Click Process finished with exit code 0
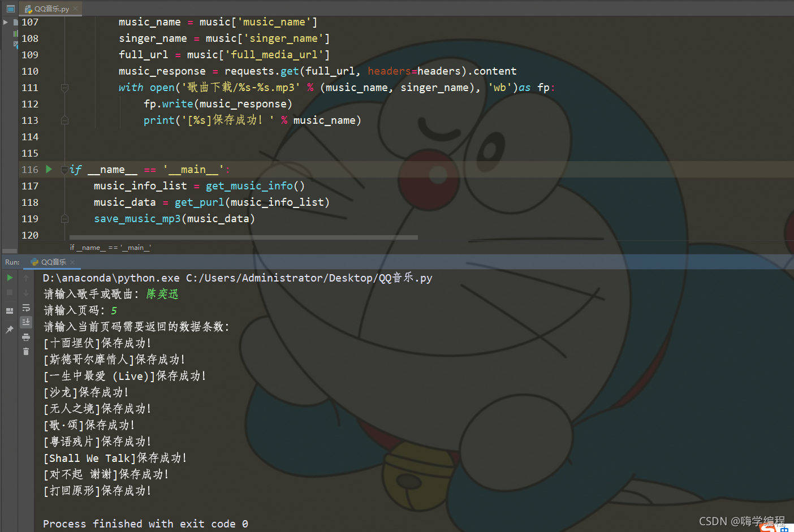The width and height of the screenshot is (794, 532). pyautogui.click(x=145, y=524)
